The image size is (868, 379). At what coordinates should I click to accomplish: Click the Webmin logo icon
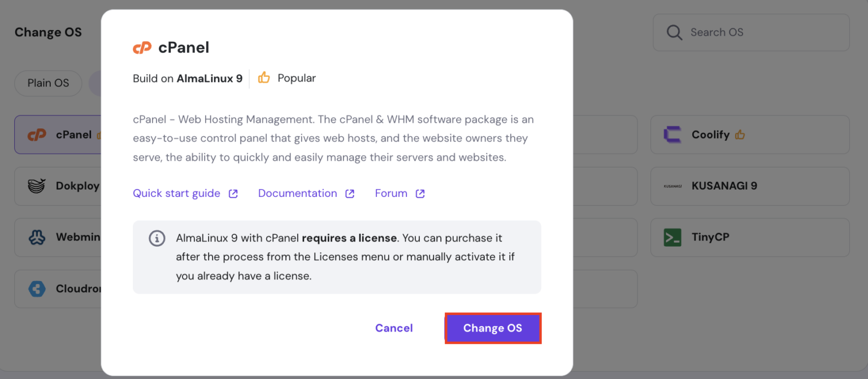click(x=36, y=237)
